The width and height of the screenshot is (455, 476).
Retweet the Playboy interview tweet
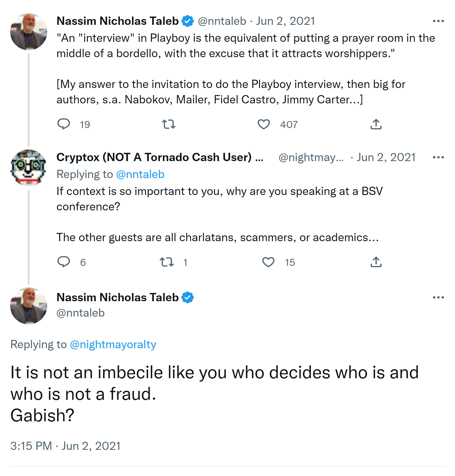(x=169, y=124)
